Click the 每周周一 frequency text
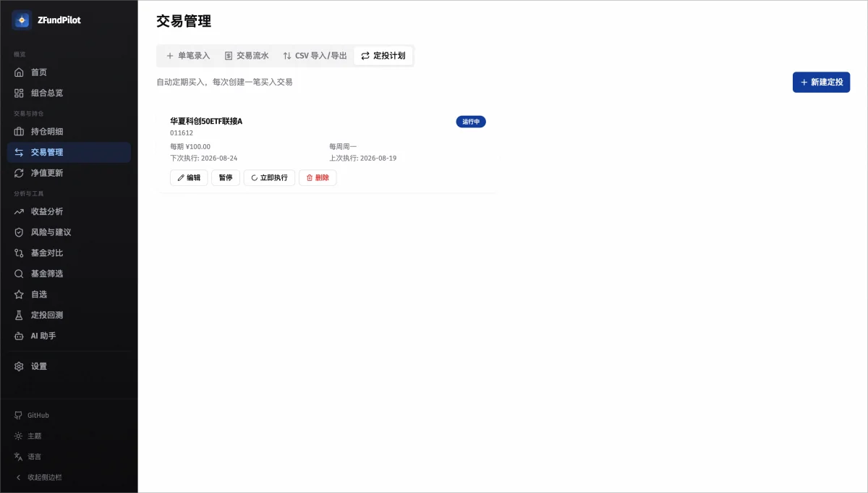The width and height of the screenshot is (868, 493). (x=343, y=146)
